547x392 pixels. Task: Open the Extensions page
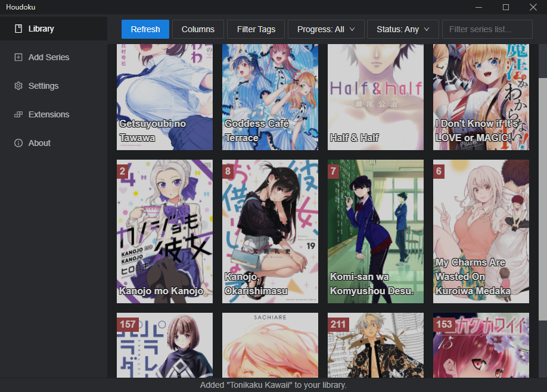point(49,114)
